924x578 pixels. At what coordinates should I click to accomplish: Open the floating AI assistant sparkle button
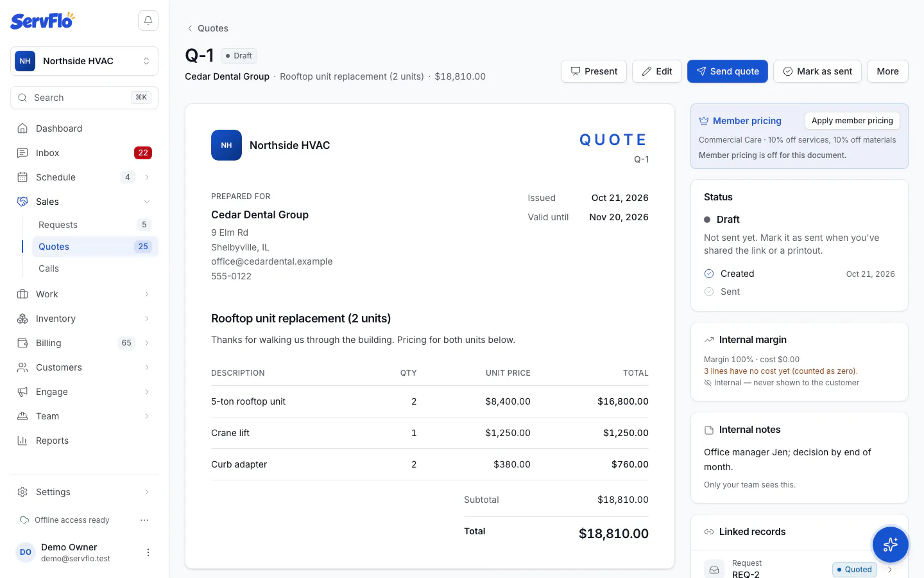click(x=890, y=545)
